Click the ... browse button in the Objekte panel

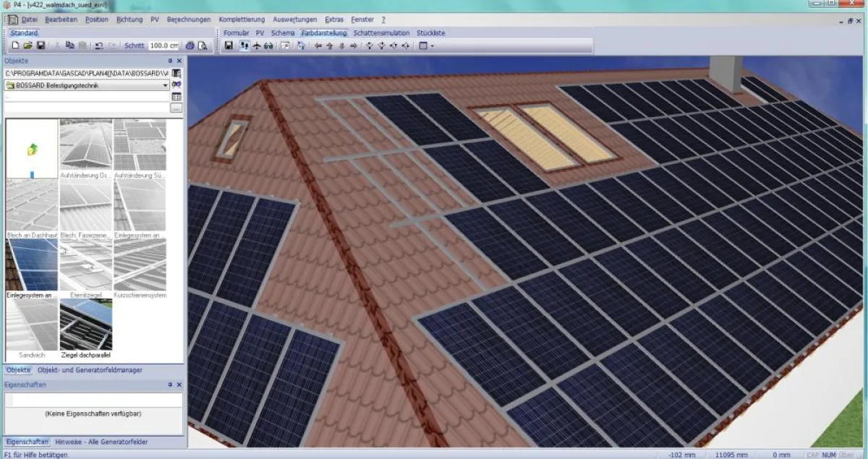176,108
